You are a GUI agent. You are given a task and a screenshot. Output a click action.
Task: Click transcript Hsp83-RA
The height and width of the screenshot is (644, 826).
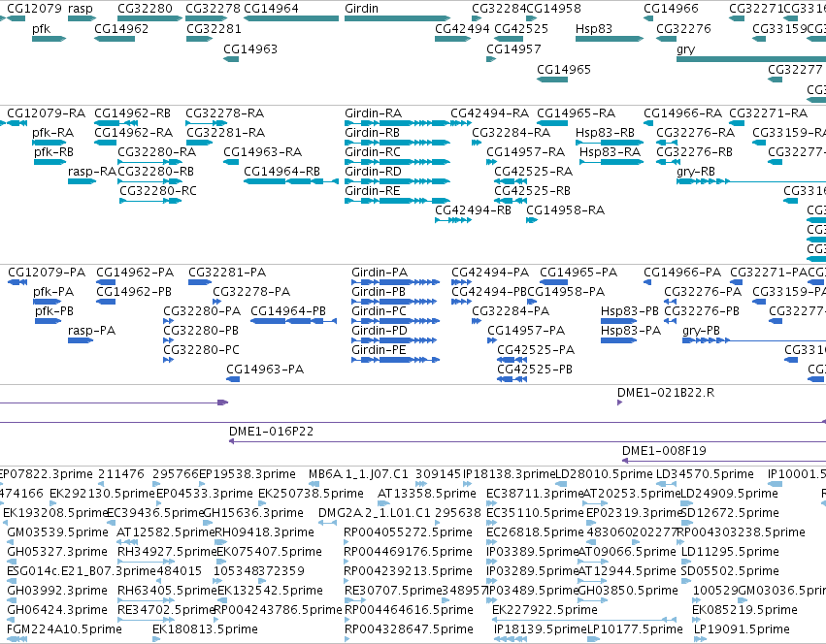[610, 152]
